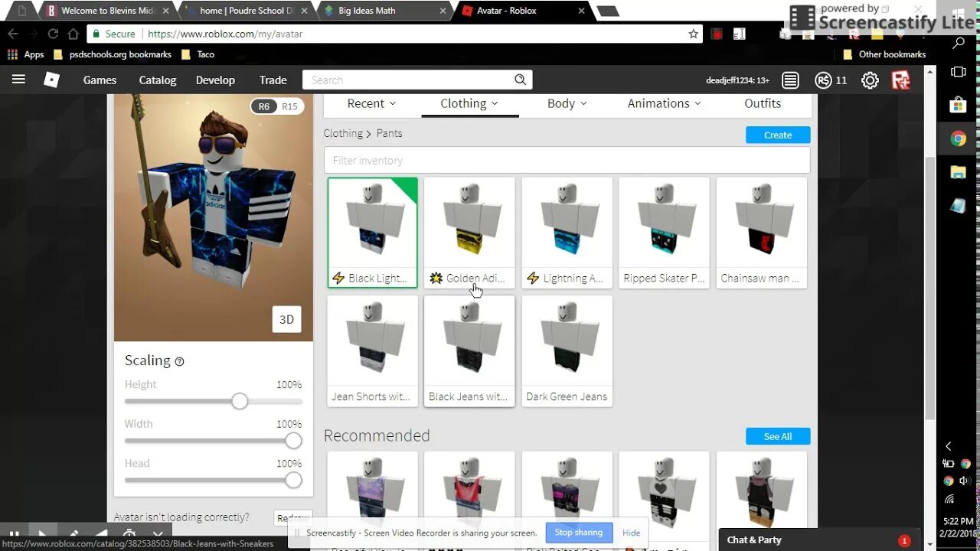
Task: Go to the Chrome home icon
Action: click(x=73, y=34)
